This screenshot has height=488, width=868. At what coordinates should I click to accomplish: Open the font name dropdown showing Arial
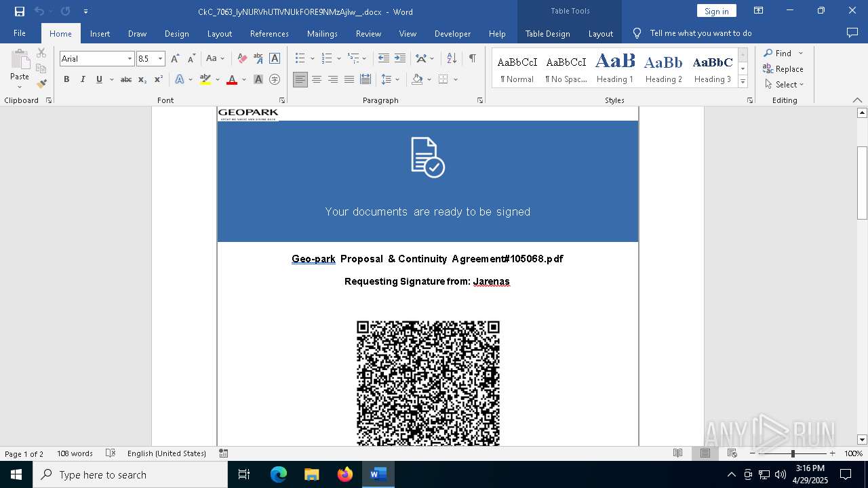point(130,59)
